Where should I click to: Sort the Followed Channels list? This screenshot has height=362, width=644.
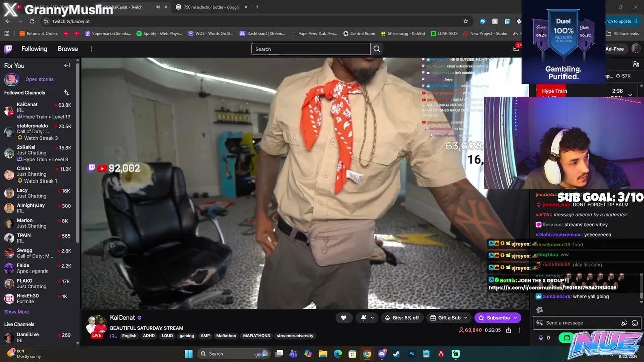pyautogui.click(x=66, y=93)
